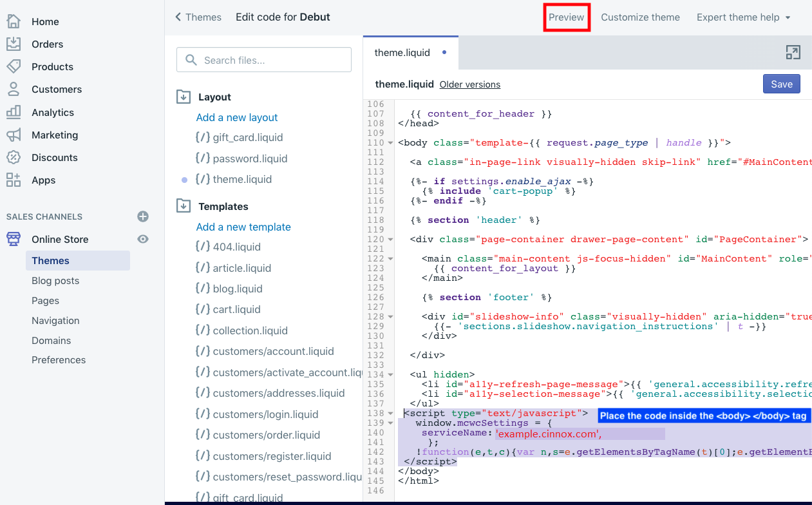Click Customize theme

coord(640,17)
